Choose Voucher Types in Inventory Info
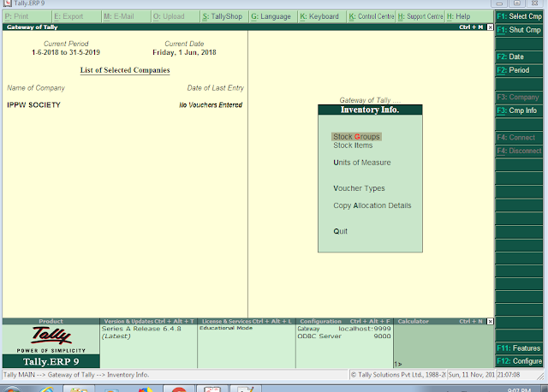This screenshot has height=392, width=548. (x=359, y=188)
